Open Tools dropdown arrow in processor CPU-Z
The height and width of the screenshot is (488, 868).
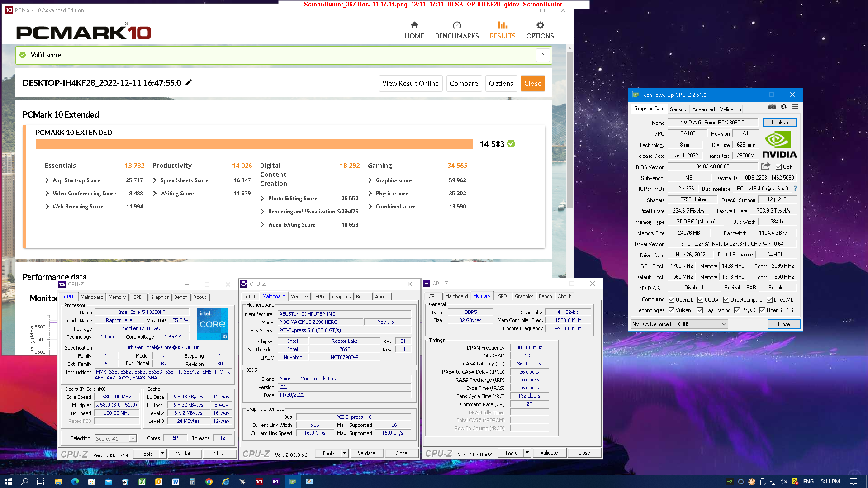click(x=163, y=454)
